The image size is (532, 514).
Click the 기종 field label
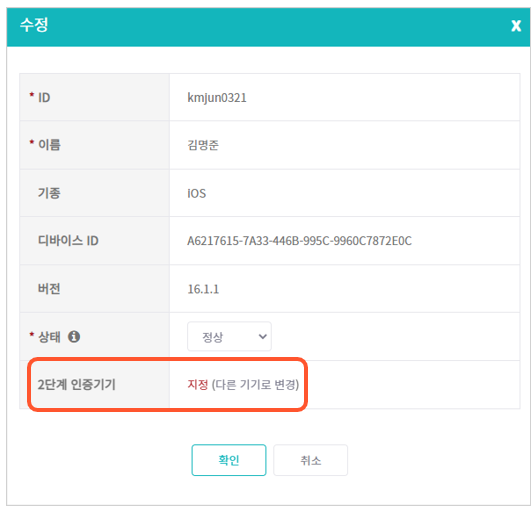click(49, 193)
